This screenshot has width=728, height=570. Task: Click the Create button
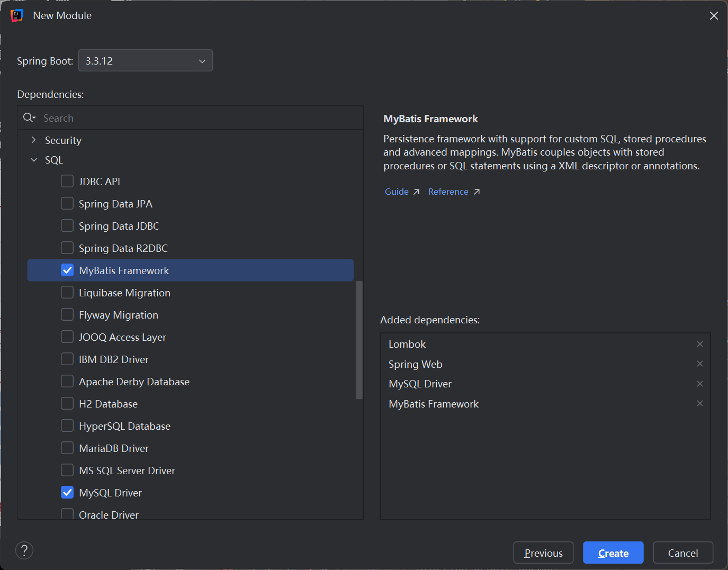(613, 553)
